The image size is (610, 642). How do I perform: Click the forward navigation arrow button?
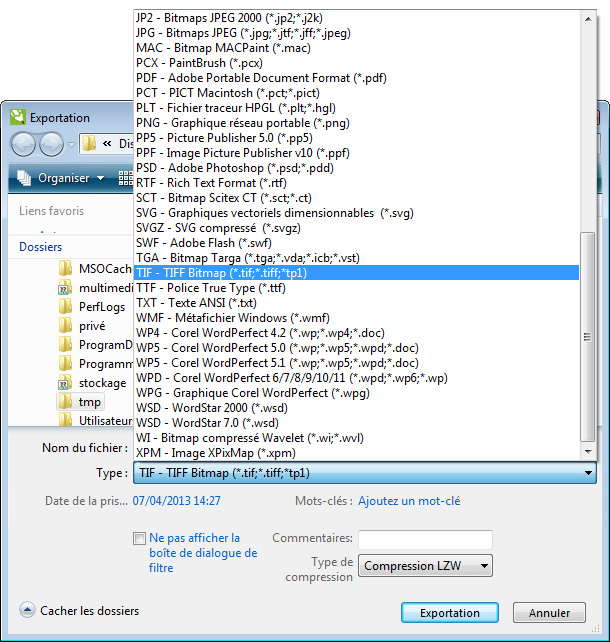51,143
